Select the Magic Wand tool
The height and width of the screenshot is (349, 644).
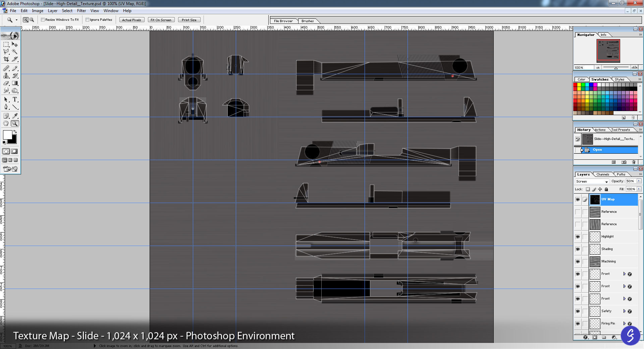click(x=15, y=52)
